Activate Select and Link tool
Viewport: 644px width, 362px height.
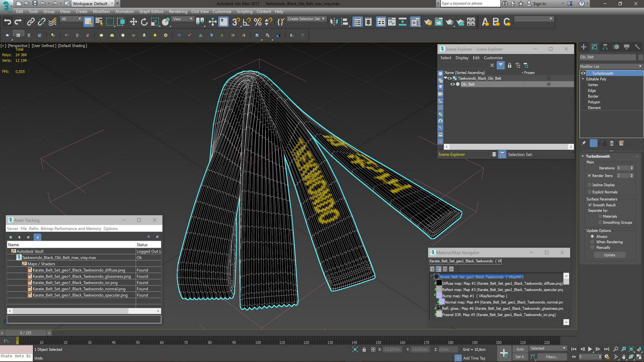click(31, 22)
